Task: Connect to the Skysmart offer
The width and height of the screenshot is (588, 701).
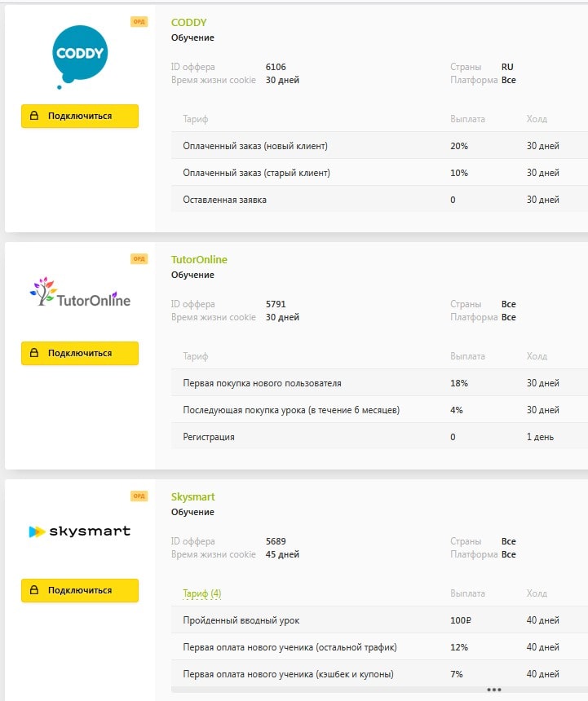Action: tap(80, 590)
